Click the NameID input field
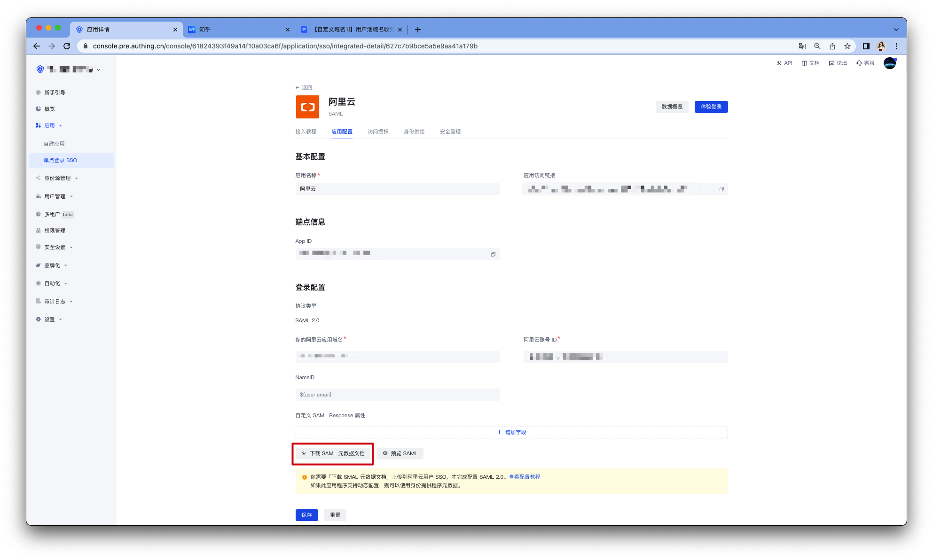The image size is (933, 560). pos(397,395)
